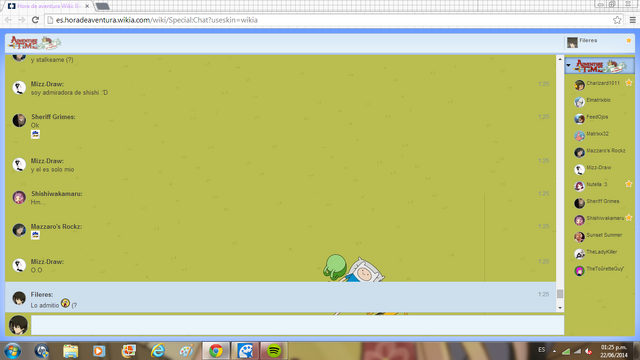Click your avatar beside the message box
The height and width of the screenshot is (360, 640).
18,325
